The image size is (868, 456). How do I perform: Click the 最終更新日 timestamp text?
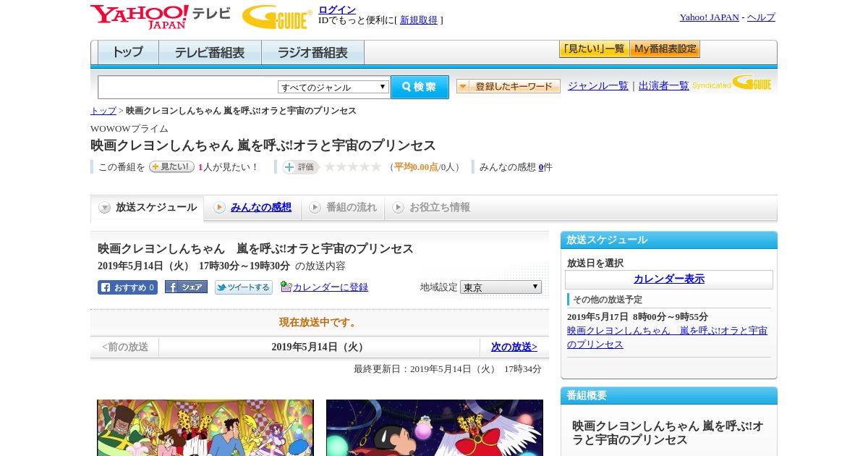[x=448, y=369]
